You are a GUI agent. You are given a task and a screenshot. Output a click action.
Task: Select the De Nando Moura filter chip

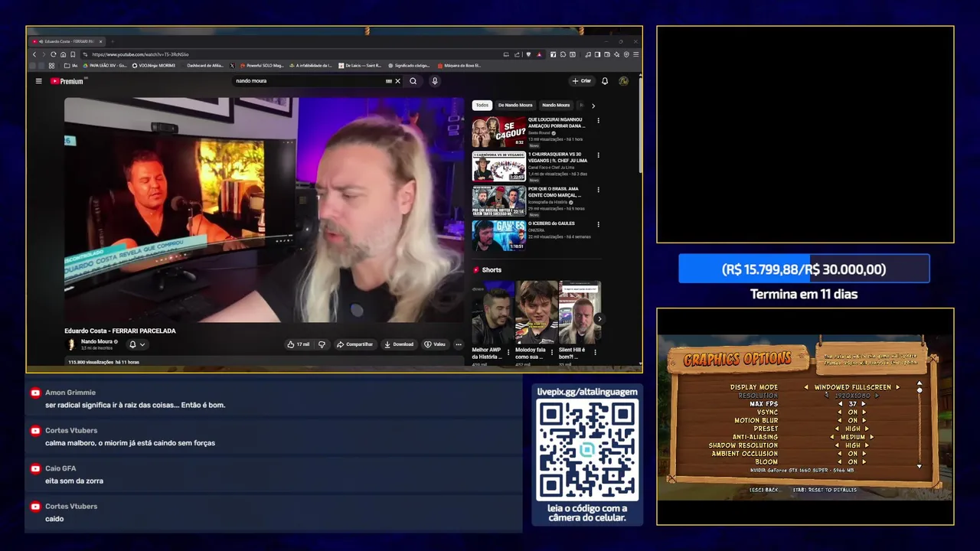click(x=515, y=105)
